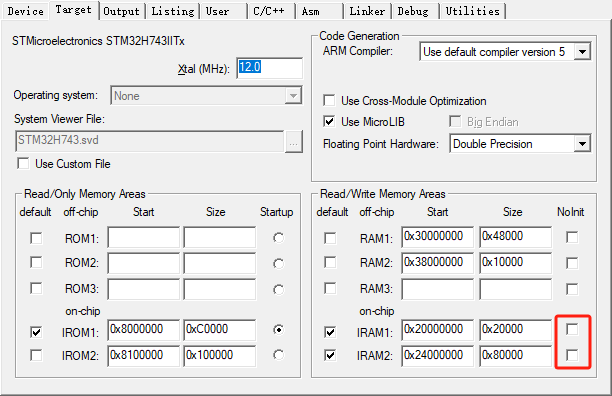Uncheck the IROM1 default checkbox

(x=36, y=332)
